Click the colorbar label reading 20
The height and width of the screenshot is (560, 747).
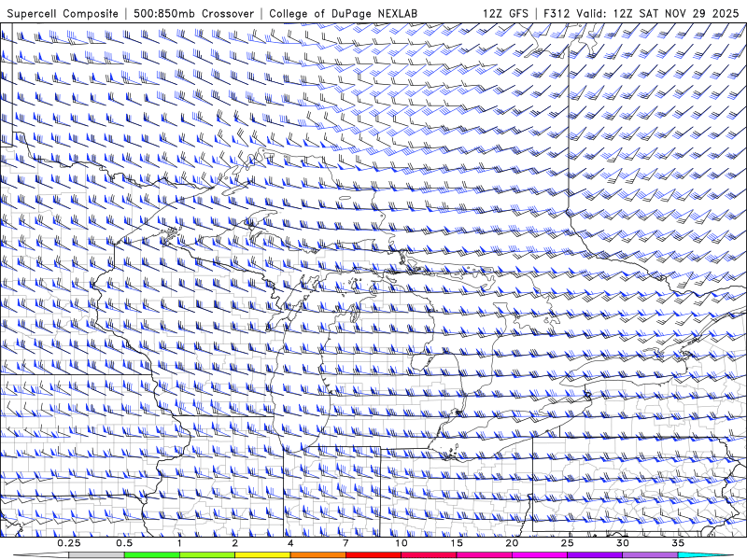512,543
